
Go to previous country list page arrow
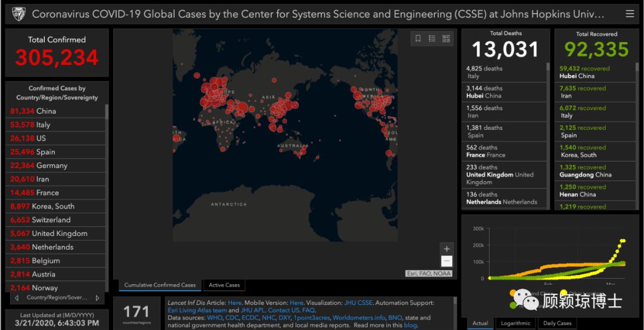(x=17, y=298)
